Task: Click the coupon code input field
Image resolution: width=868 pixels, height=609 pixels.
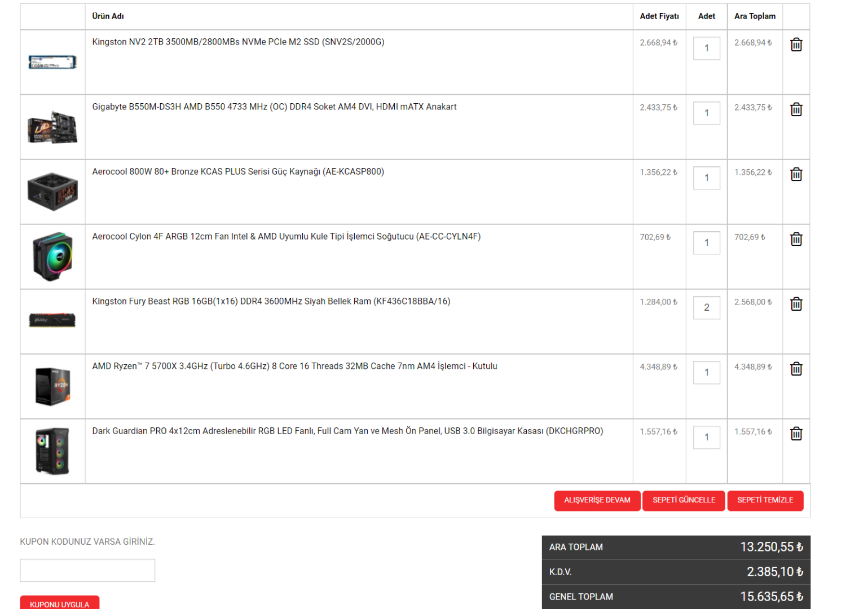Action: click(x=87, y=570)
